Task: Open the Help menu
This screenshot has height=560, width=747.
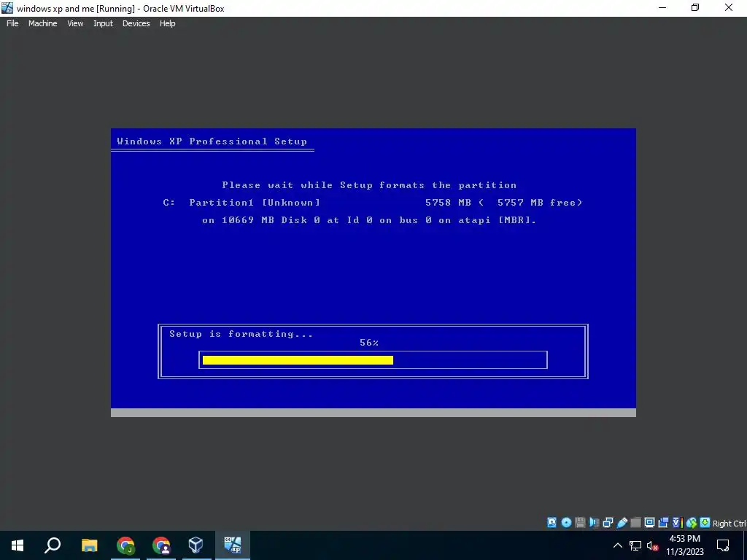Action: tap(167, 23)
